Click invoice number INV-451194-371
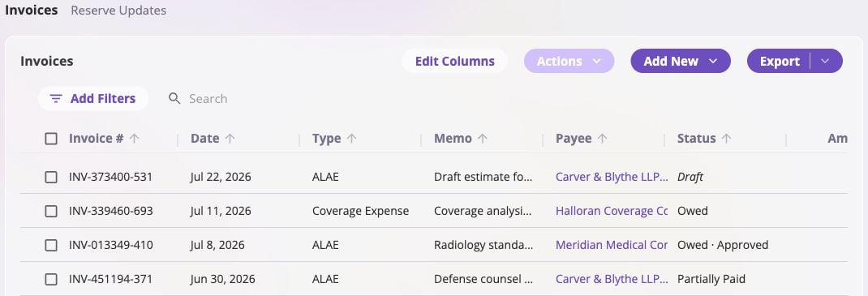Screen dimensions: 868x296 coord(110,279)
